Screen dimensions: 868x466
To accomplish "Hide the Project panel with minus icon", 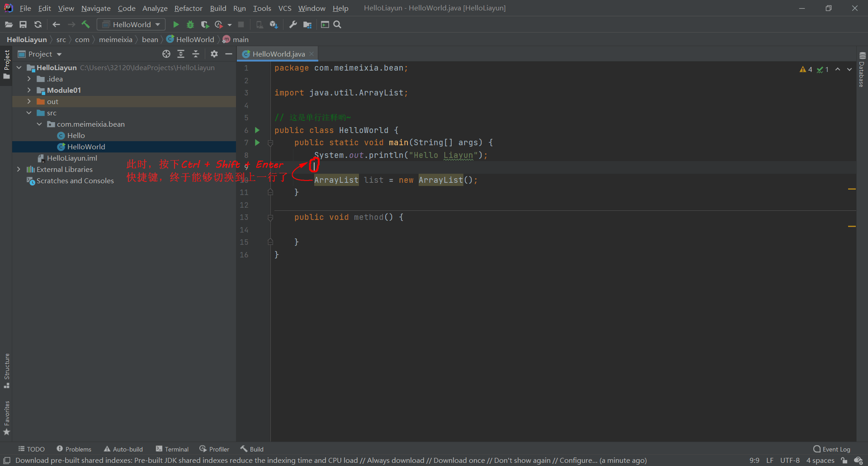I will point(229,54).
